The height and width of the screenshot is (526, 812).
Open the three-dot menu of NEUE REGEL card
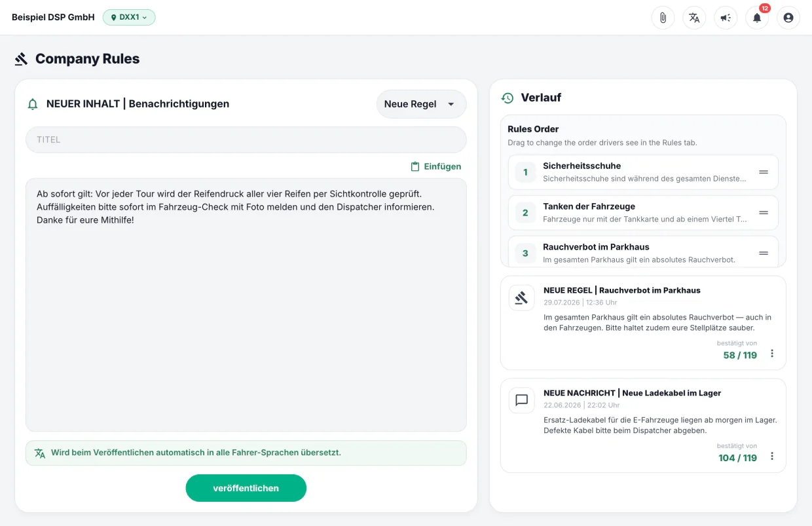772,354
